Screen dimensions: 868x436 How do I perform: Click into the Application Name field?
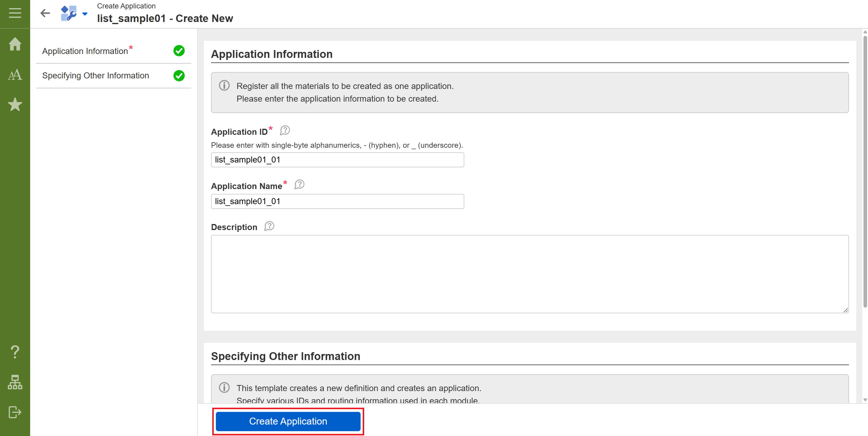tap(337, 201)
